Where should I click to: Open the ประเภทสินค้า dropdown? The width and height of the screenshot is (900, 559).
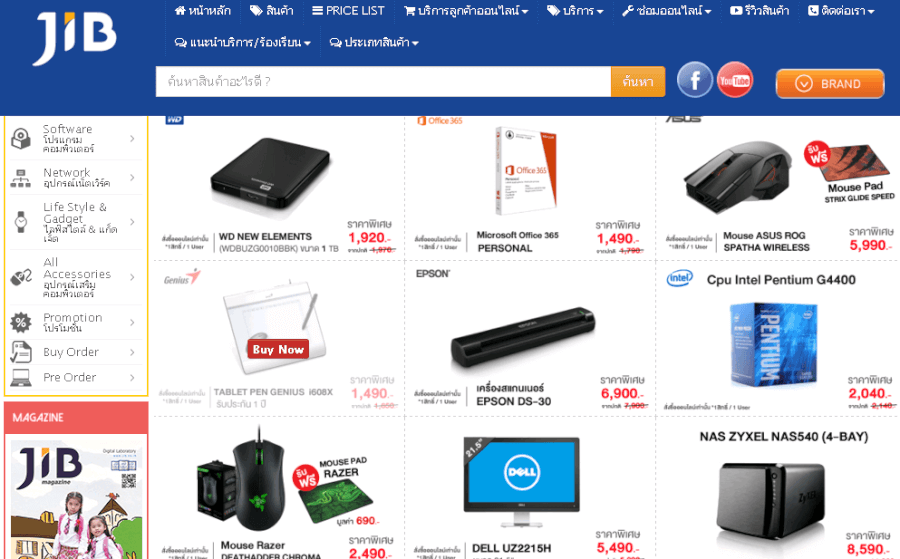(374, 42)
